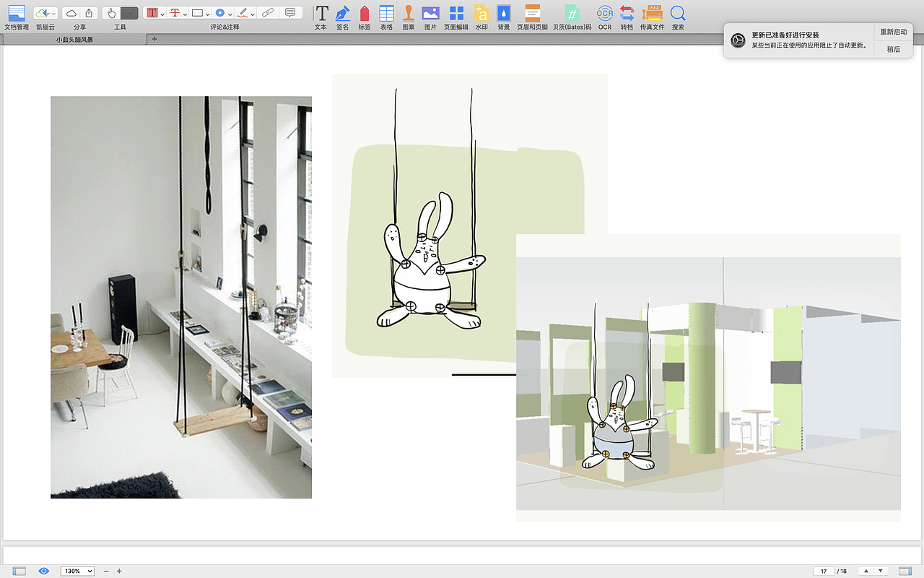Image resolution: width=924 pixels, height=578 pixels.
Task: Click the 标签 tag tool
Action: [x=365, y=17]
